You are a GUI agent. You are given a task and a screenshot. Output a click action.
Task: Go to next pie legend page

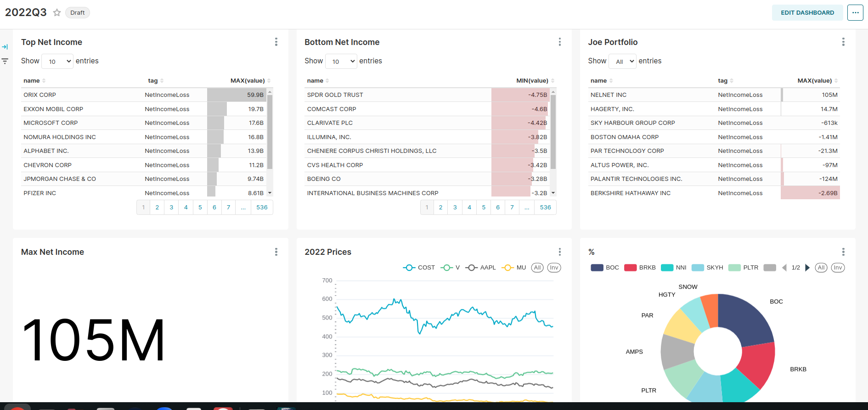tap(807, 268)
